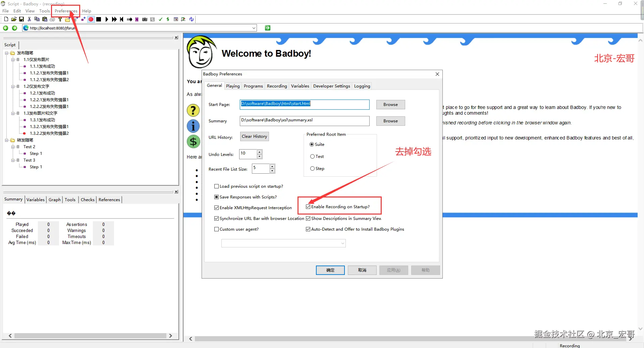644x348 pixels.
Task: Open the URL address bar dropdown
Action: [254, 28]
